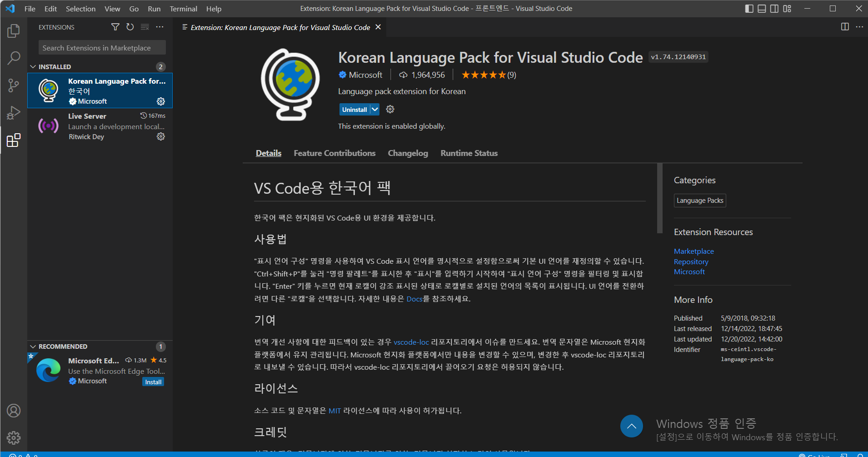Select the Extensions icon in activity bar
This screenshot has height=457, width=868.
pos(14,140)
